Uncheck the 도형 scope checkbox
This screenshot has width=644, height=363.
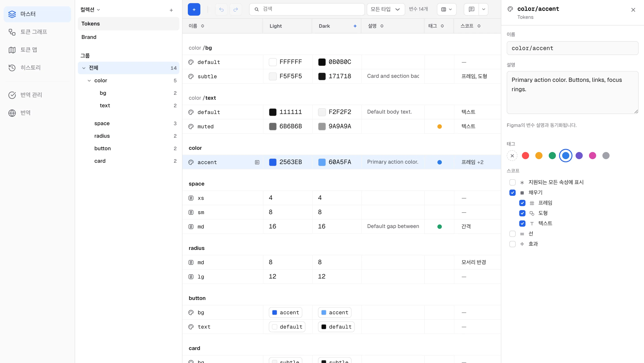[x=522, y=213]
